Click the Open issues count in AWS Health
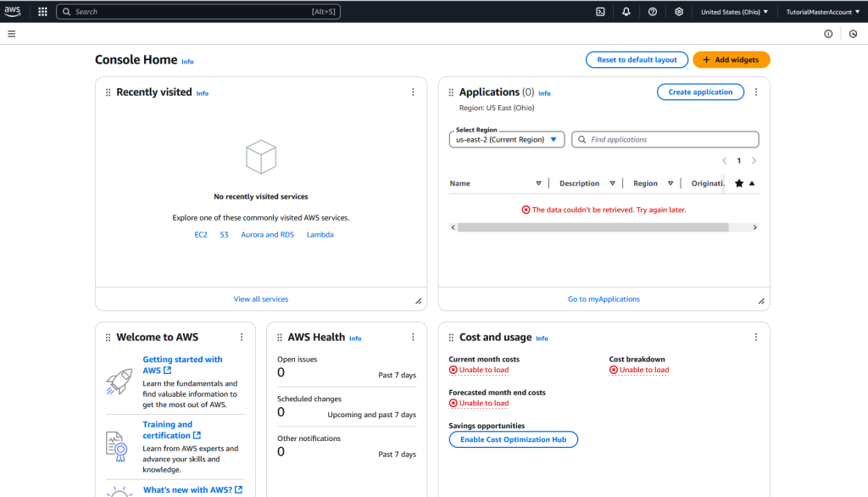This screenshot has width=868, height=497. pos(281,372)
